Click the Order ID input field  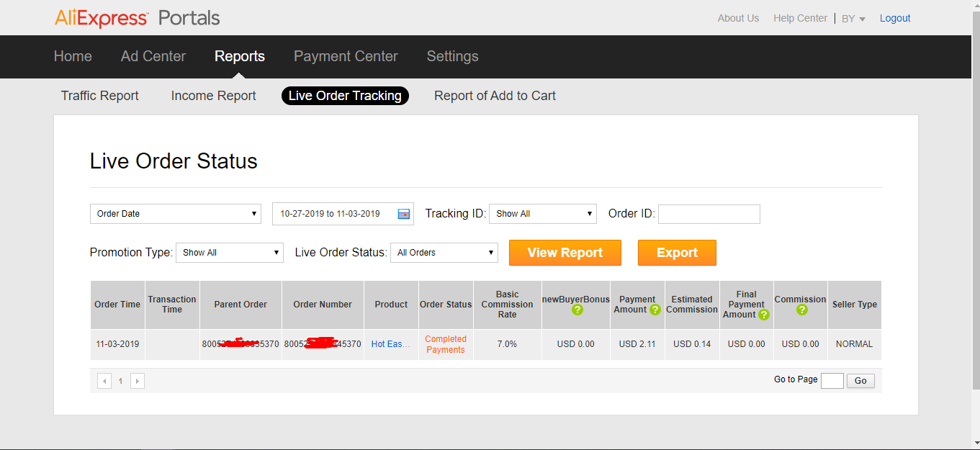[709, 214]
